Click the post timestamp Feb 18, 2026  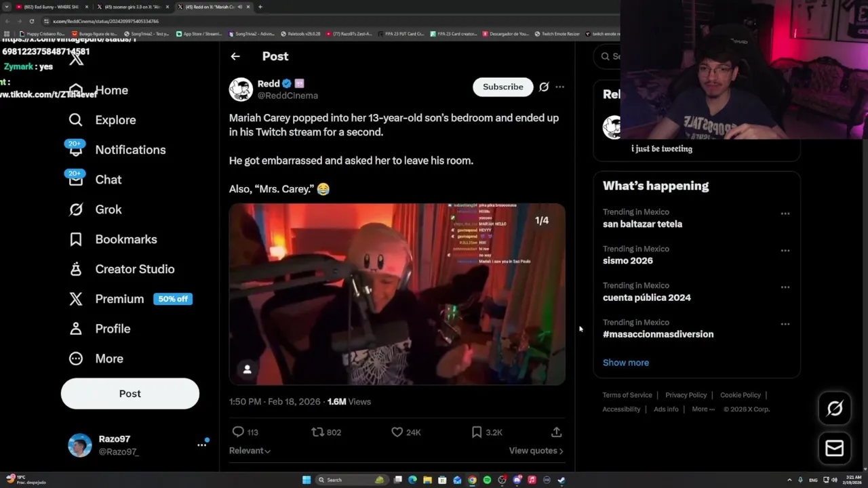275,401
